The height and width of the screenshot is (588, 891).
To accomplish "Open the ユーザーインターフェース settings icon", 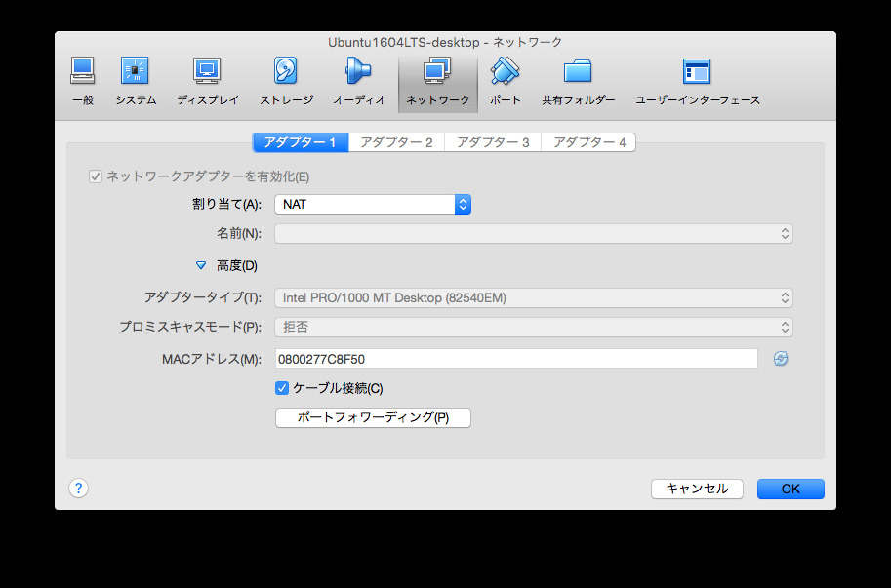I will [697, 81].
